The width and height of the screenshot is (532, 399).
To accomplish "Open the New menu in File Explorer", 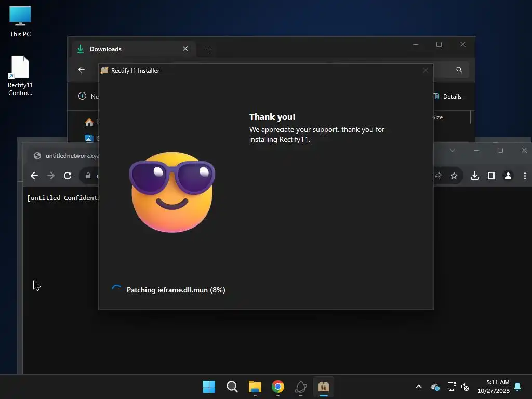I will 88,96.
